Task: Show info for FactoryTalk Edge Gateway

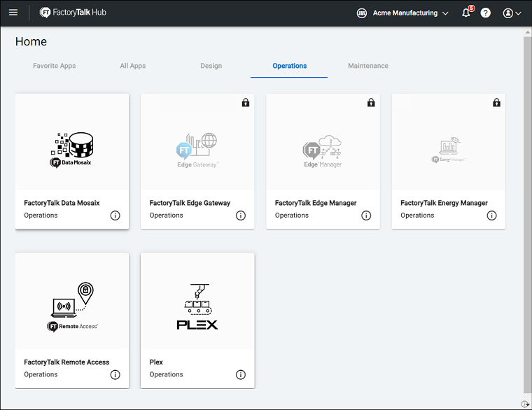Action: [241, 215]
